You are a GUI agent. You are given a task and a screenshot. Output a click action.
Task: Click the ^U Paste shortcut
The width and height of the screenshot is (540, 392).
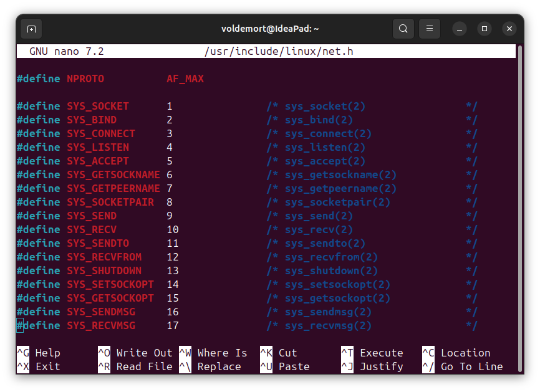285,366
